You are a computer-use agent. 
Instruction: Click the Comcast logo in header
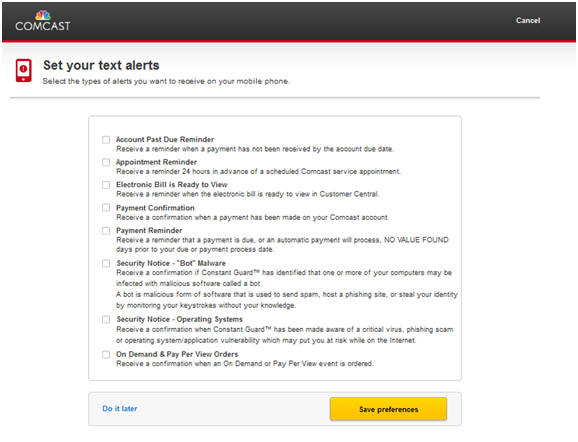[43, 21]
